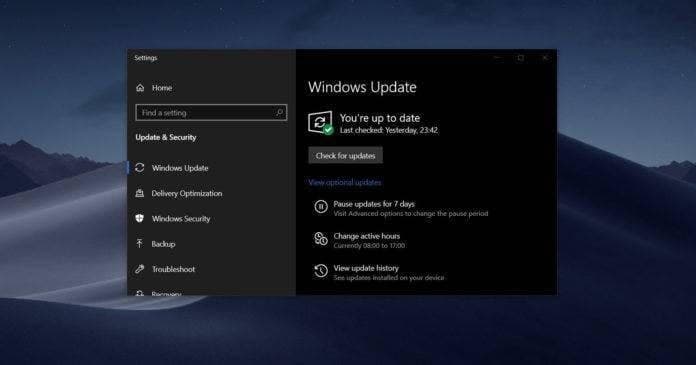Click the Windows Update sync arrows icon
The width and height of the screenshot is (696, 365).
tap(140, 168)
